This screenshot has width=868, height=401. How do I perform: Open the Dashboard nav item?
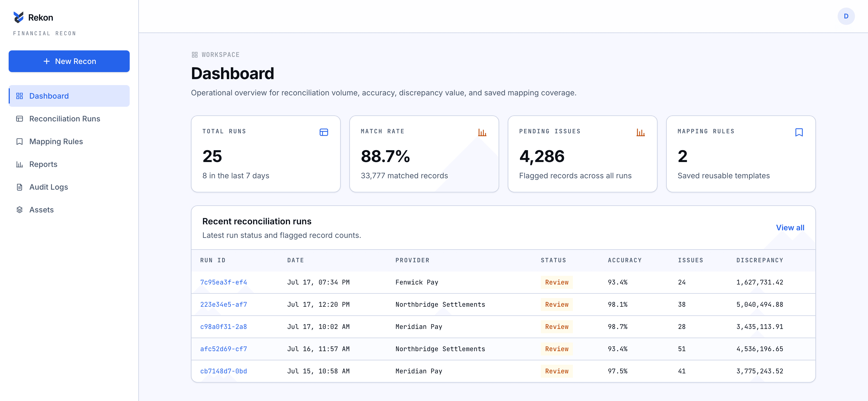[x=69, y=96]
